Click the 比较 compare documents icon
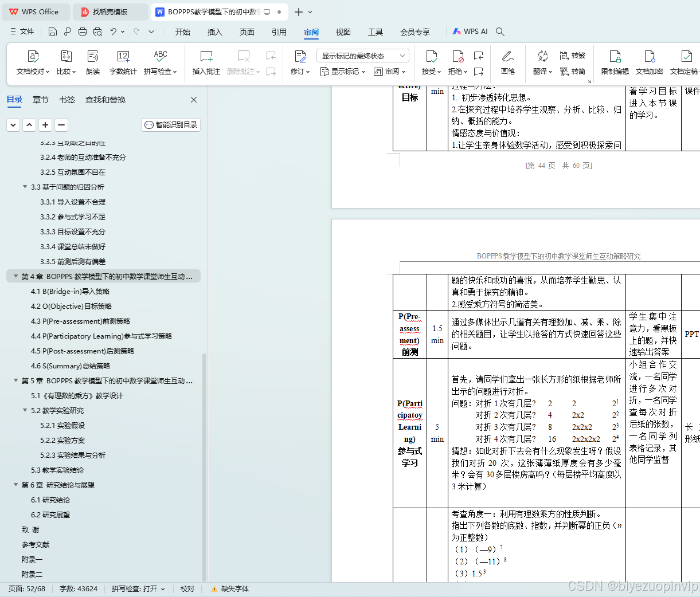The image size is (700, 597). 66,56
